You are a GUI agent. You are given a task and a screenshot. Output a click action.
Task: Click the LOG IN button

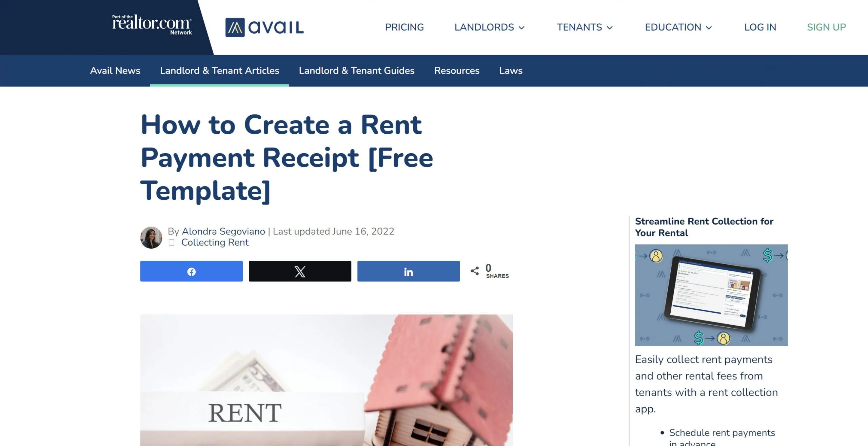click(x=760, y=27)
